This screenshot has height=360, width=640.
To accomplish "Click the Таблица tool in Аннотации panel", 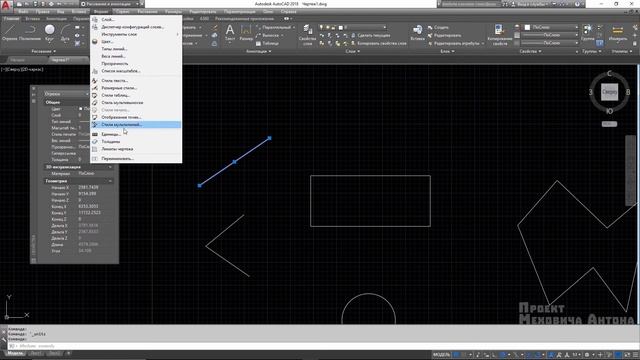I will [x=267, y=43].
